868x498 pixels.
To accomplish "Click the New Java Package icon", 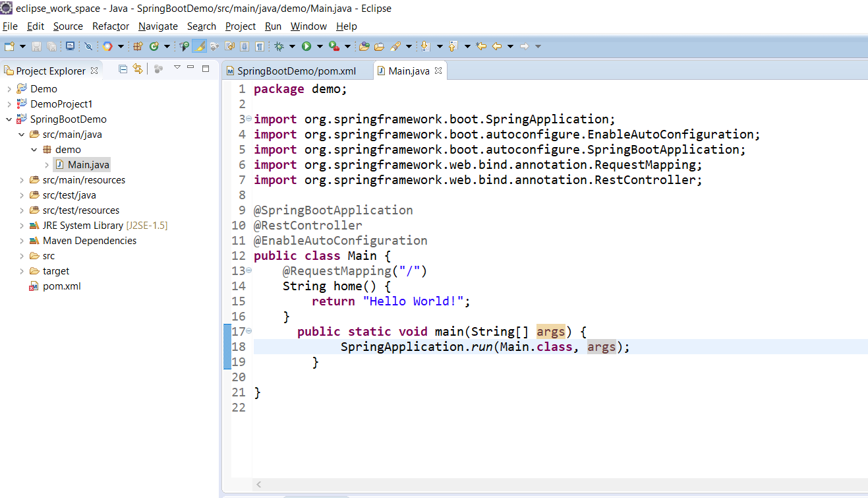I will click(x=138, y=46).
